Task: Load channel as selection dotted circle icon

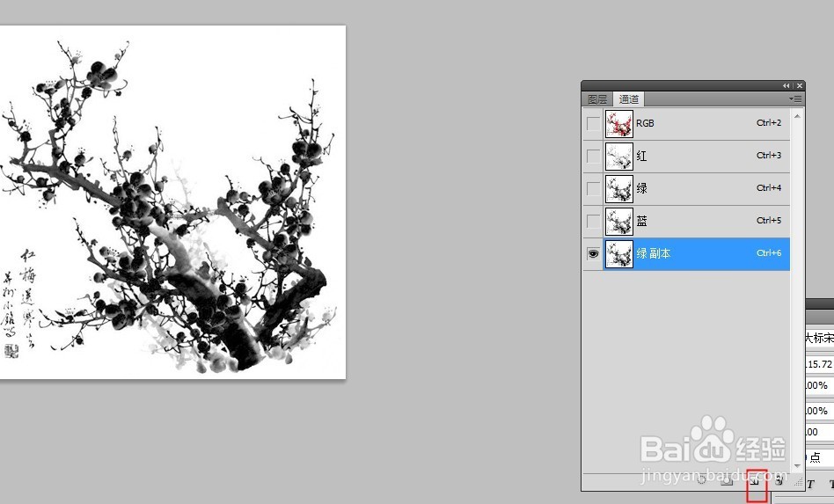Action: 701,480
